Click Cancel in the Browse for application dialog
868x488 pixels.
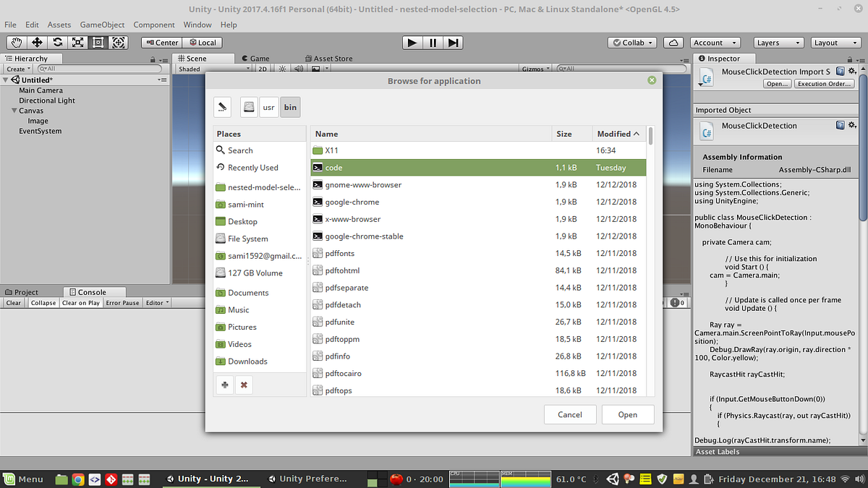point(570,414)
